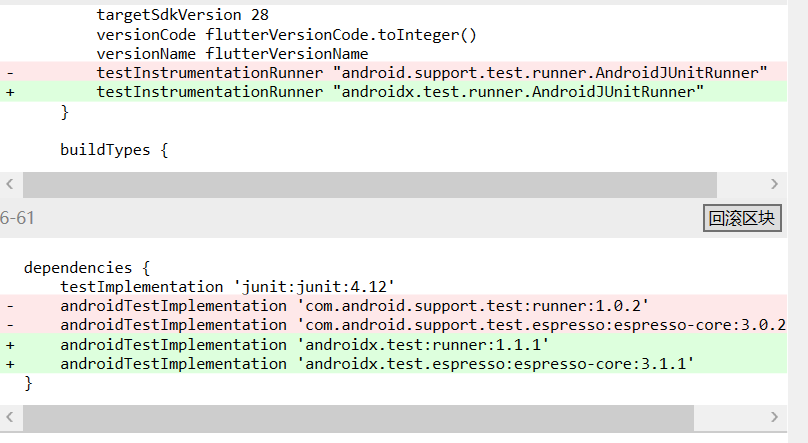Click versionCode flutterVersionCode.toInteger() line
808x443 pixels.
point(287,35)
